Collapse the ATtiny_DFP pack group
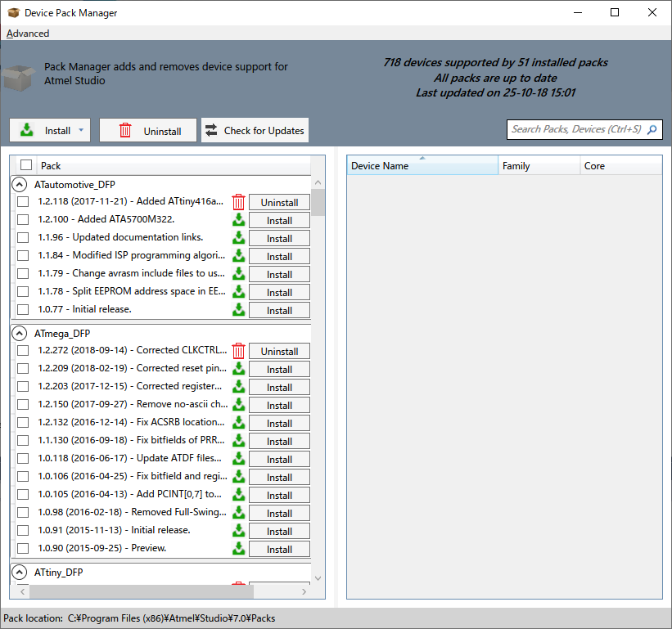Screen dimensions: 672x629 pyautogui.click(x=20, y=573)
